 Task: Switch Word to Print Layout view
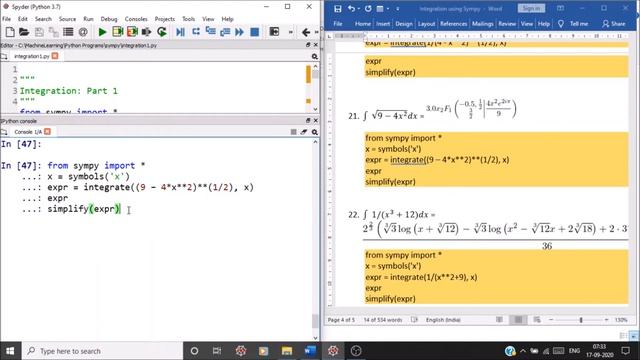click(x=518, y=320)
